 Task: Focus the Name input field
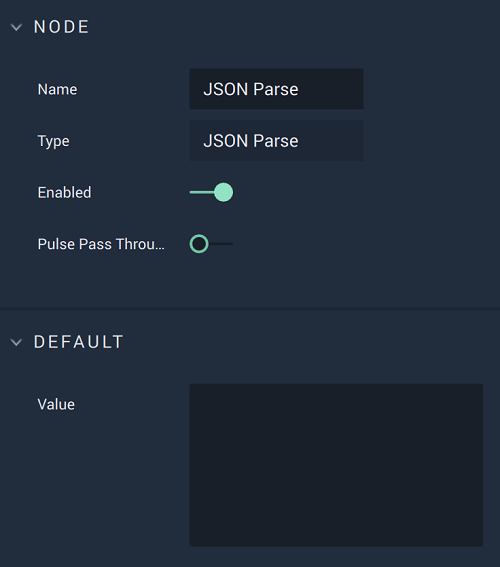277,89
